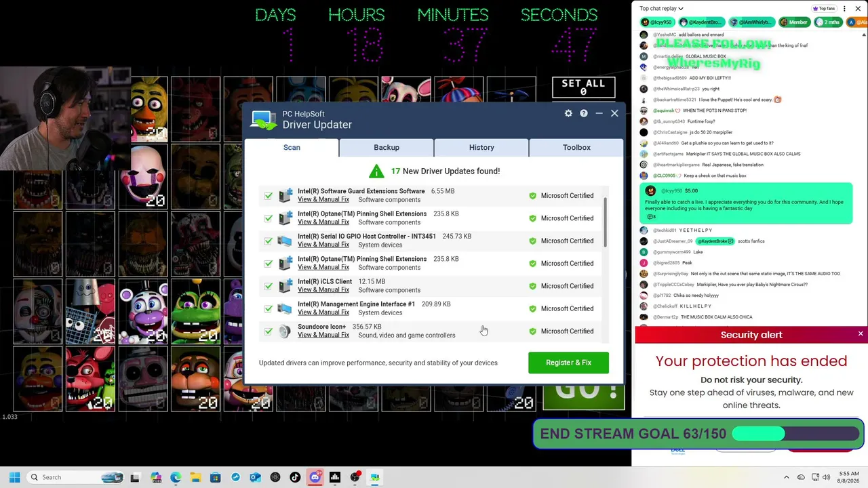Click the SET ALL 0 button in the game
Screen dimensions: 868x488
583,87
